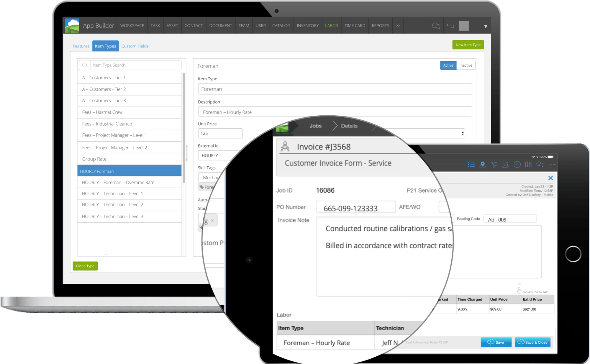Screen dimensions: 590x364
Task: Open the chat icon in the App Builder header
Action: click(x=436, y=26)
